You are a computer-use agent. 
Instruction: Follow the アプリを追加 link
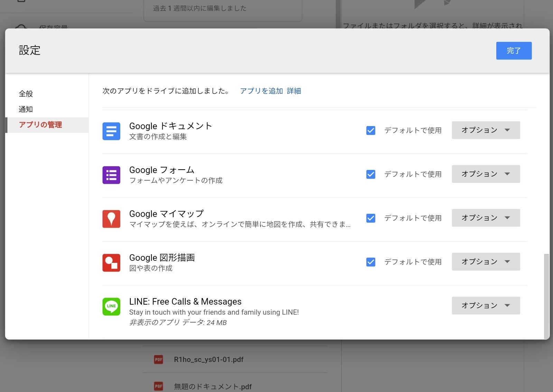pyautogui.click(x=261, y=91)
